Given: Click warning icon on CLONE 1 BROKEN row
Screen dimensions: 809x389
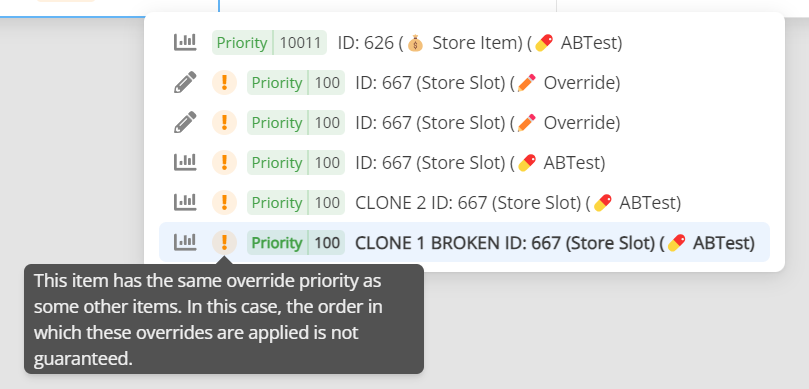Looking at the screenshot, I should click(x=224, y=242).
